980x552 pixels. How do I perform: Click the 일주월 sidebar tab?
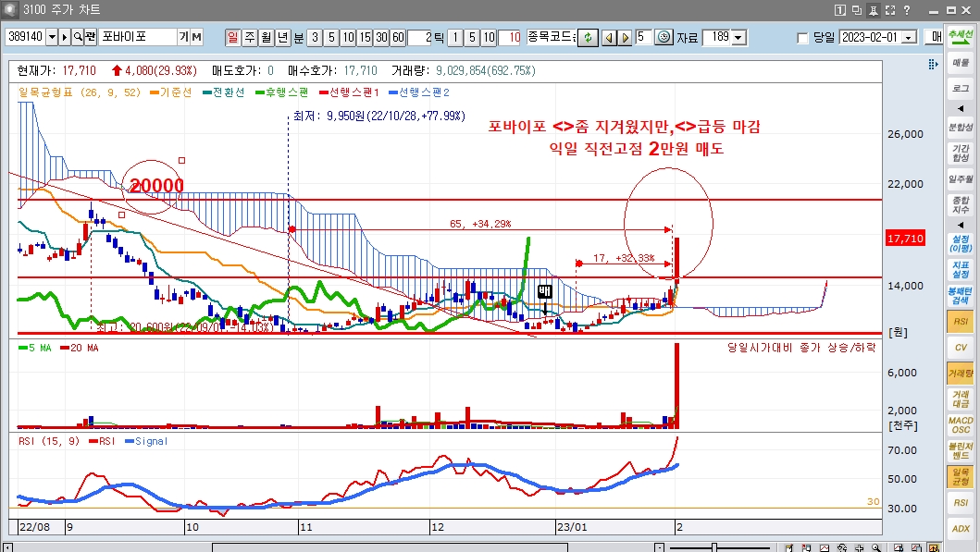tap(961, 179)
